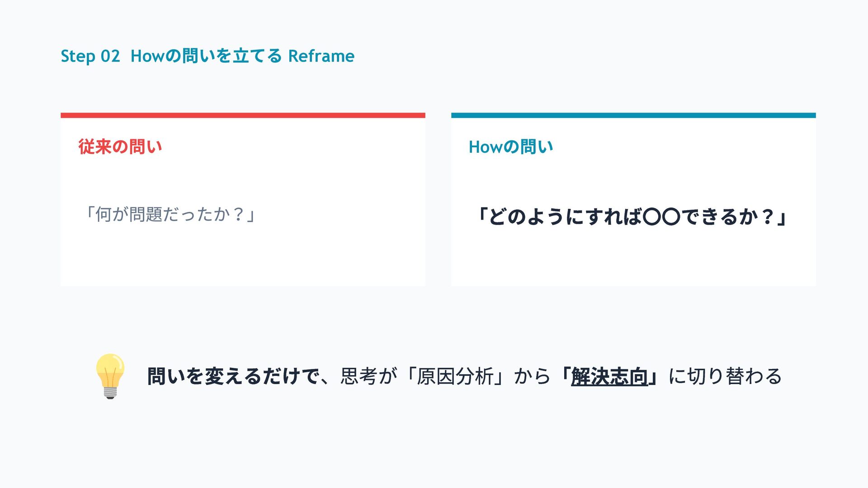Click the blue bar above Howの問い card

click(x=633, y=115)
